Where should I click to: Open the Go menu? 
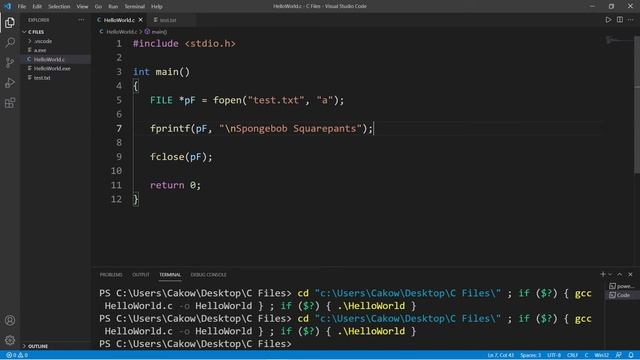click(x=98, y=7)
